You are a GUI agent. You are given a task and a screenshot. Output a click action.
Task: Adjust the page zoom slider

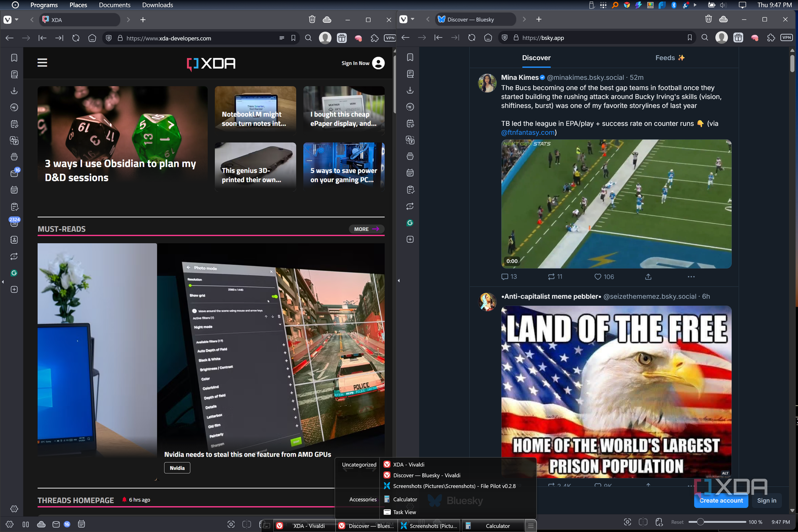700,522
